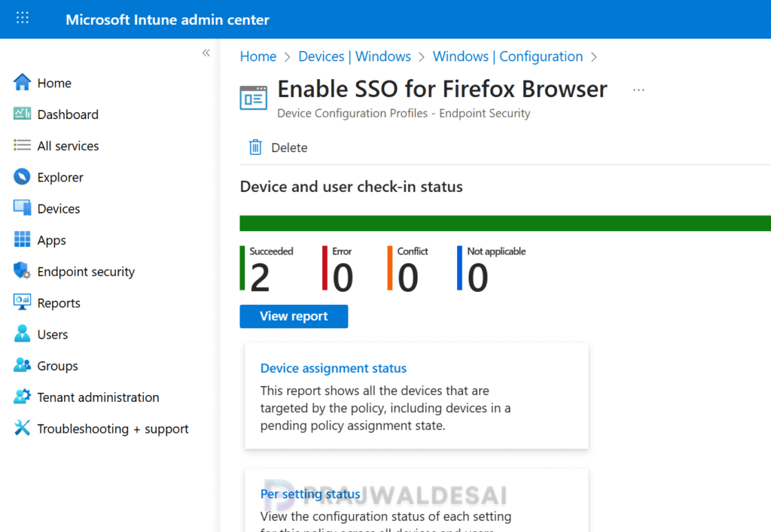
Task: Open the Home menu item
Action: (54, 83)
